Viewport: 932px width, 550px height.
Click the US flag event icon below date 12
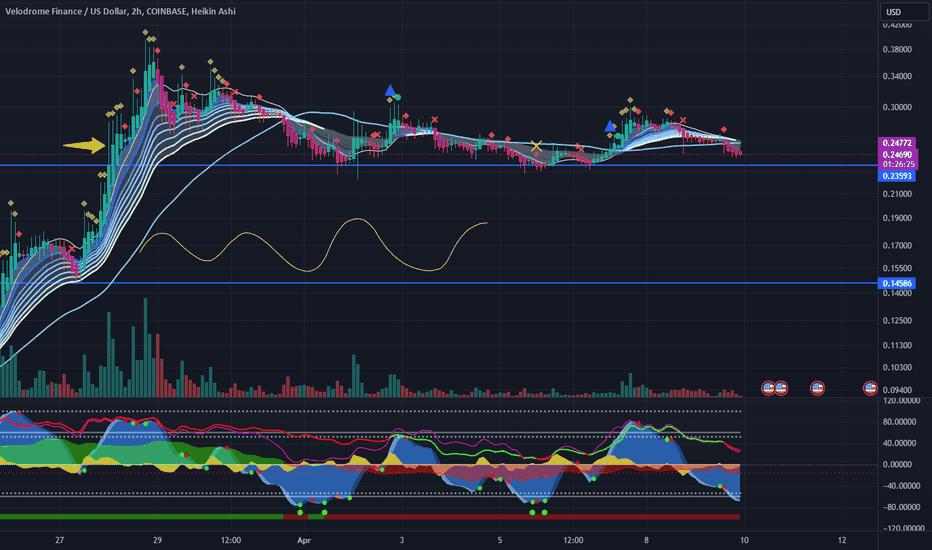point(870,388)
